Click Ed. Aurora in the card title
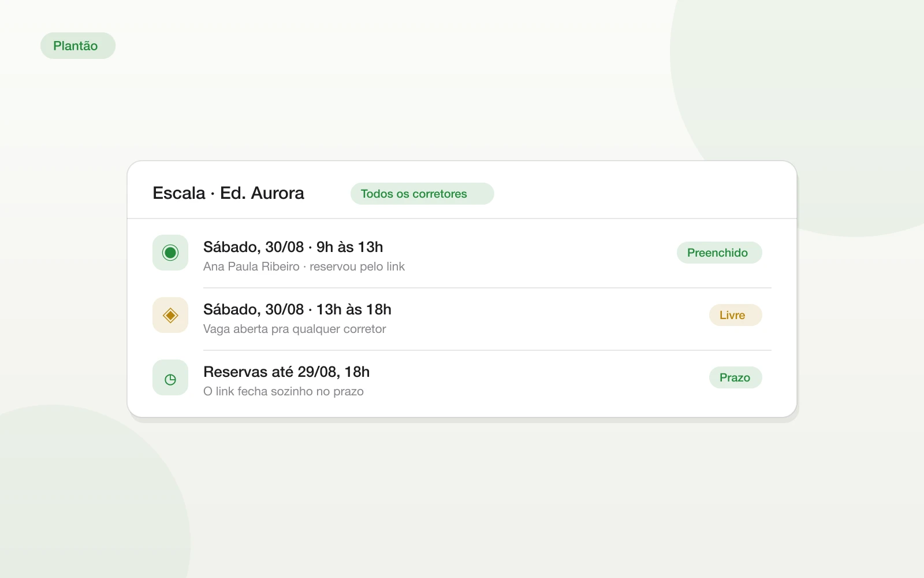This screenshot has height=578, width=924. point(262,193)
